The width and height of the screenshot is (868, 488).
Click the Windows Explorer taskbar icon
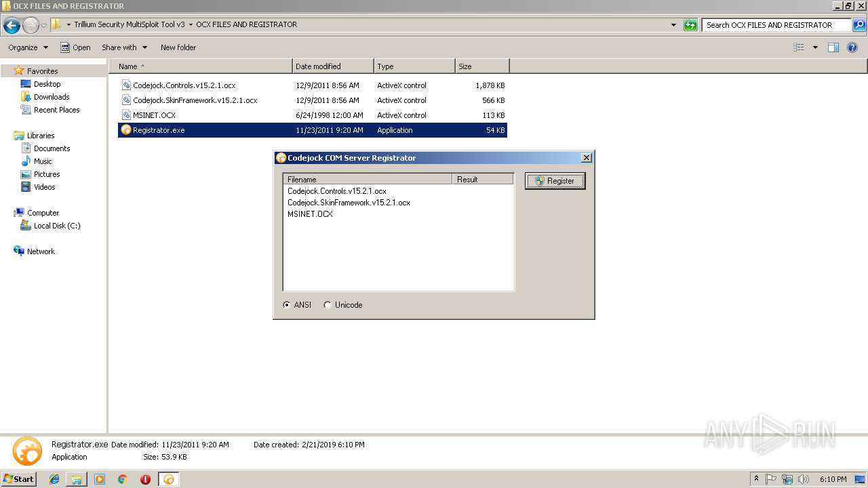(77, 479)
